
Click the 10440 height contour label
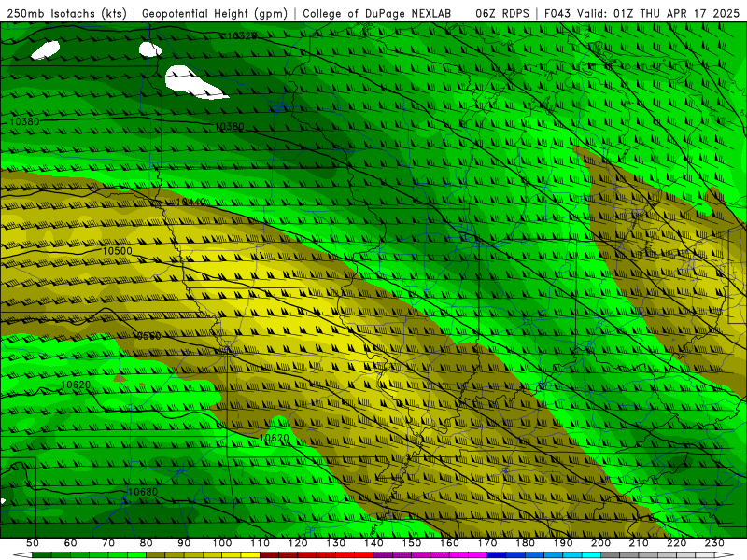coord(190,202)
